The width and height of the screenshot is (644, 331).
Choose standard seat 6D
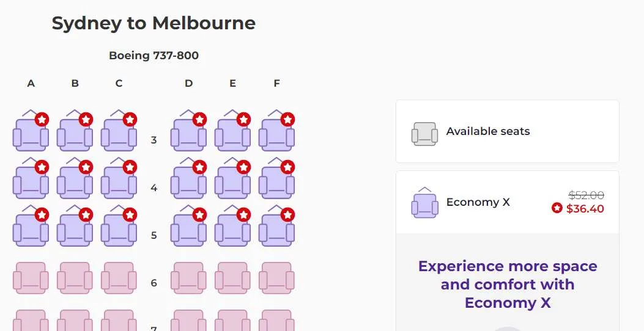click(188, 278)
